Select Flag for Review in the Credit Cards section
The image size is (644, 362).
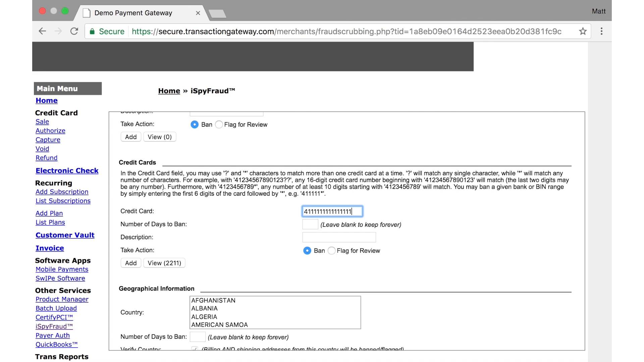pos(331,251)
